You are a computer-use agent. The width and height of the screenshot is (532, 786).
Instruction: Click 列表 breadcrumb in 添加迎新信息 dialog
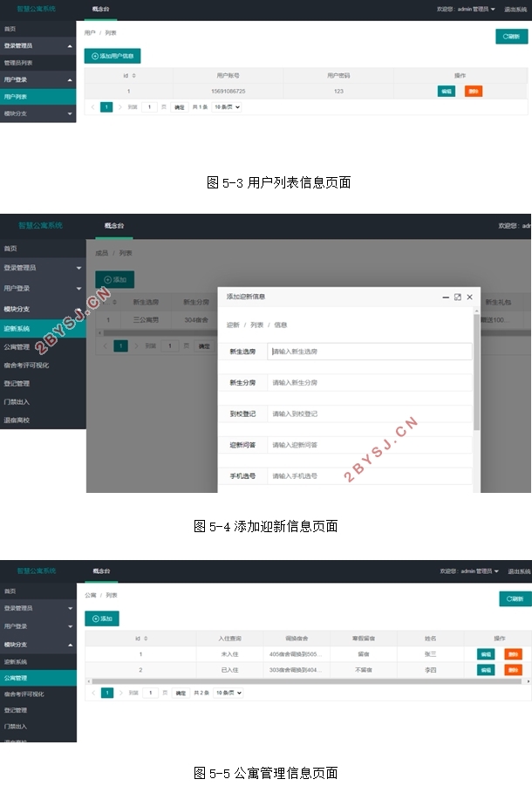pos(256,325)
